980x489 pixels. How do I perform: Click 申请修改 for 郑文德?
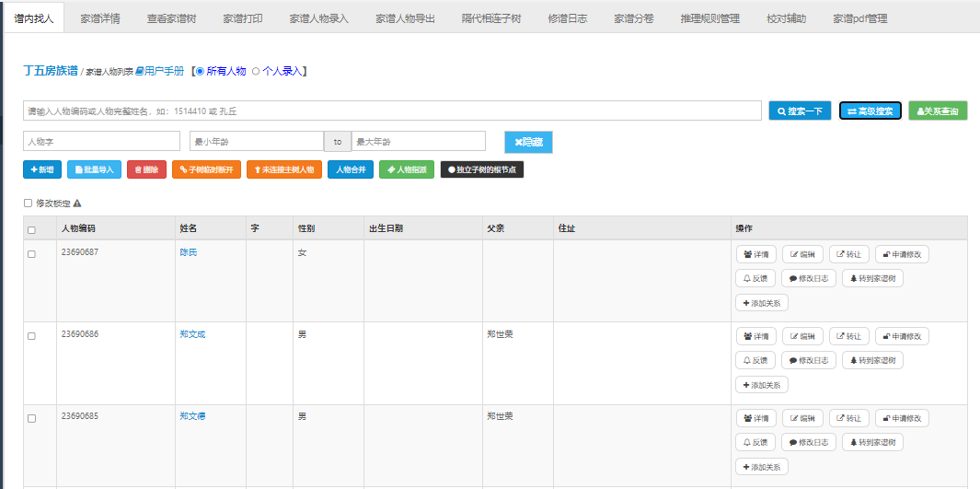[902, 418]
